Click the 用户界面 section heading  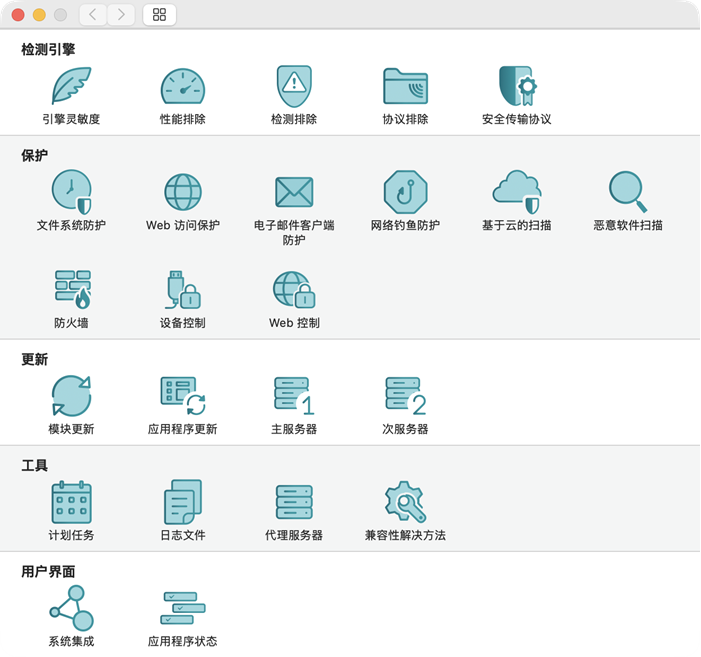click(48, 572)
